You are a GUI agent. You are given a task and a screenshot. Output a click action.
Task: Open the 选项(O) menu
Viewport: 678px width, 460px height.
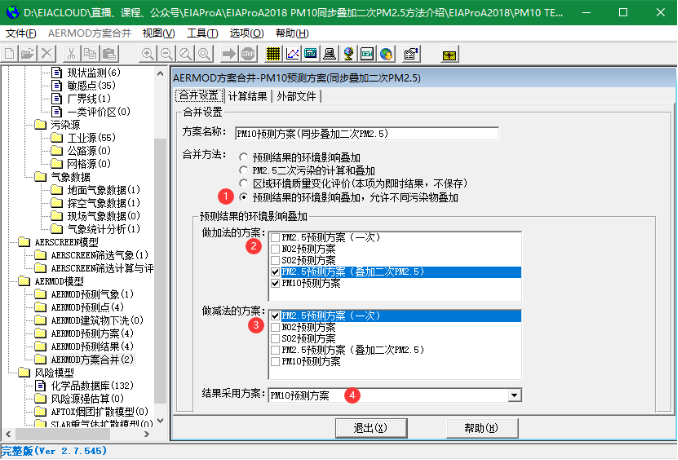tap(246, 33)
